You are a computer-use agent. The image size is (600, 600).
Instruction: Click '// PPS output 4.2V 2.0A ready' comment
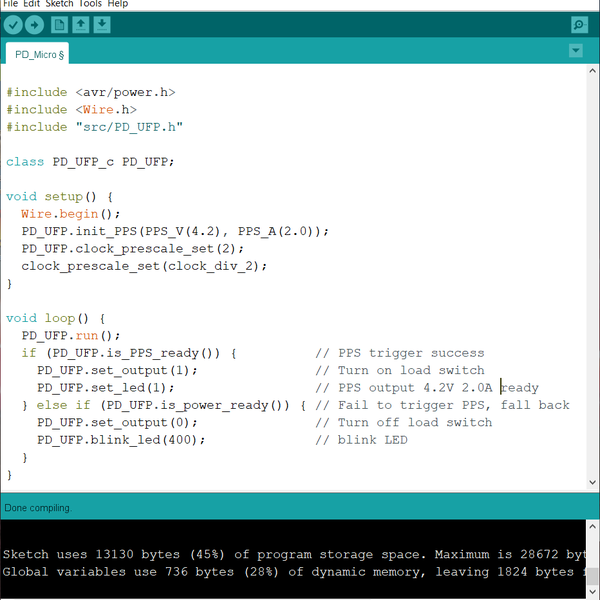(427, 388)
